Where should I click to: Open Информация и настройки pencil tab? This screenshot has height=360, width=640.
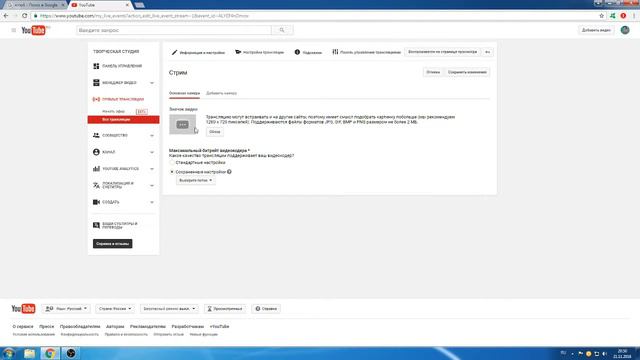[x=198, y=52]
